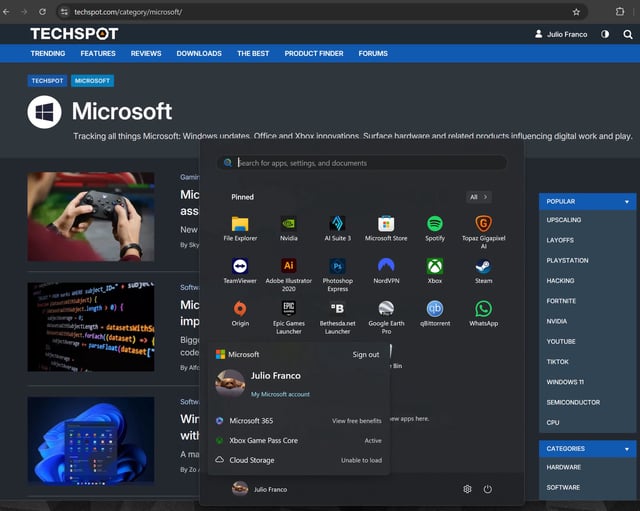
Task: Select Upscaling in Popular list
Action: click(564, 220)
